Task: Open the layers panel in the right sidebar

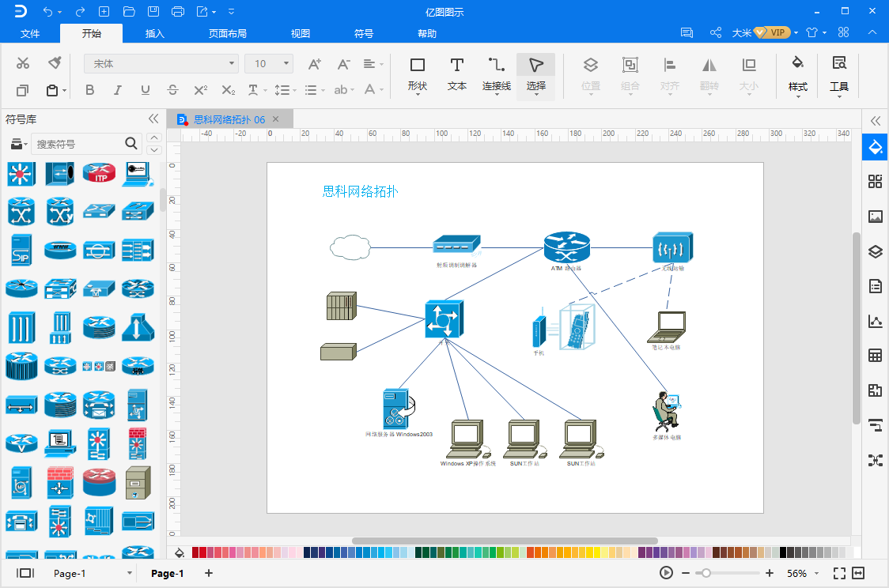Action: tap(876, 251)
